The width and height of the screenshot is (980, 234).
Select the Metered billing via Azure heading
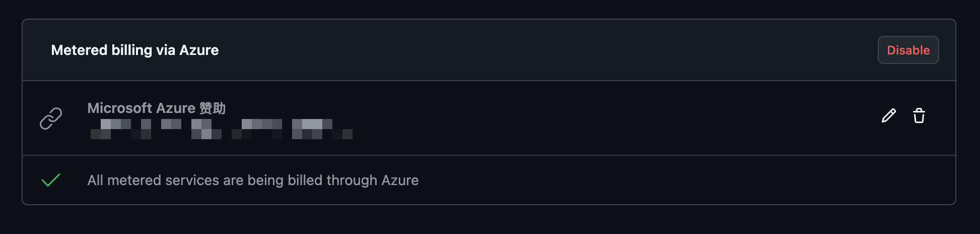click(x=134, y=50)
